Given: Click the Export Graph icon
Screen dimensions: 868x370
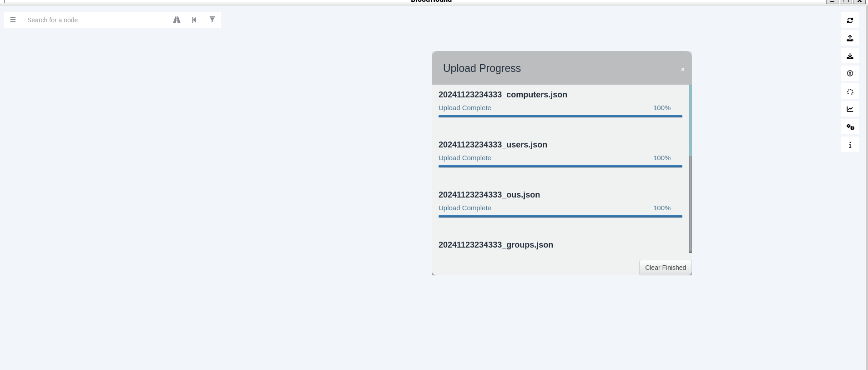Looking at the screenshot, I should tap(850, 38).
